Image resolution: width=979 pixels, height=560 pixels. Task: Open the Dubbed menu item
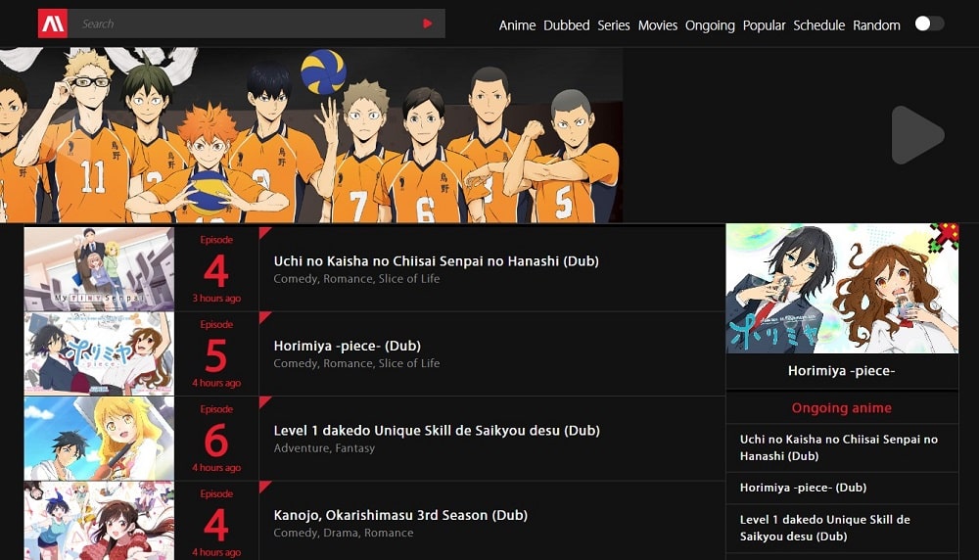pyautogui.click(x=566, y=25)
